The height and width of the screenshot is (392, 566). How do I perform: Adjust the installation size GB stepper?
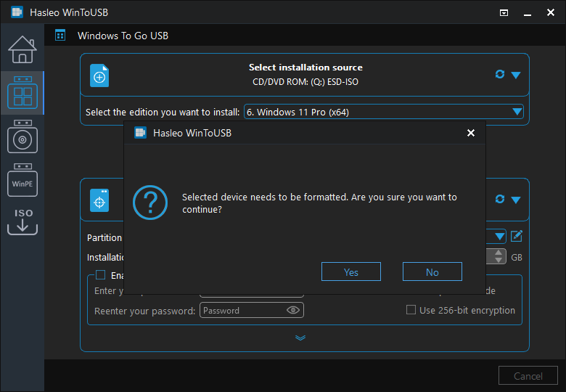point(499,257)
